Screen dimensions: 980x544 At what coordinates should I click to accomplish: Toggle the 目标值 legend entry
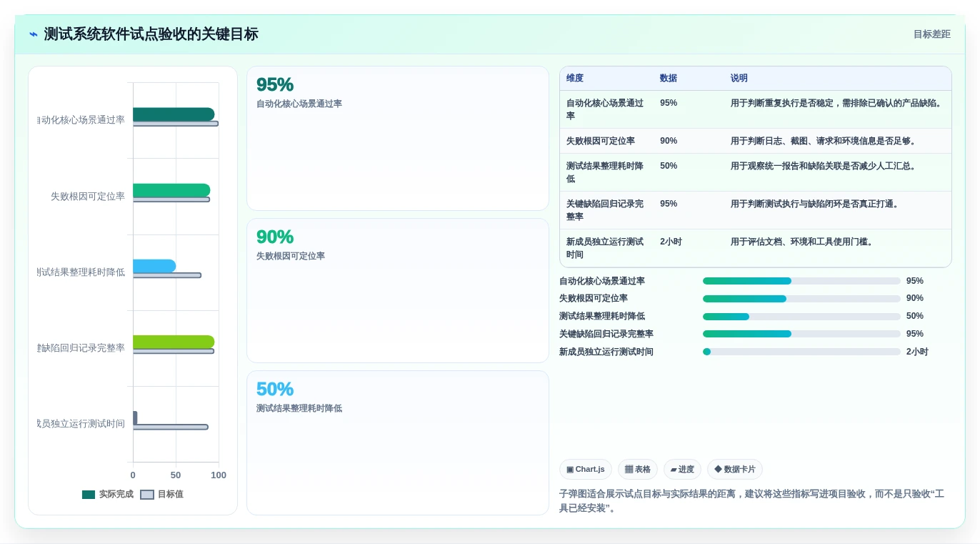click(161, 494)
